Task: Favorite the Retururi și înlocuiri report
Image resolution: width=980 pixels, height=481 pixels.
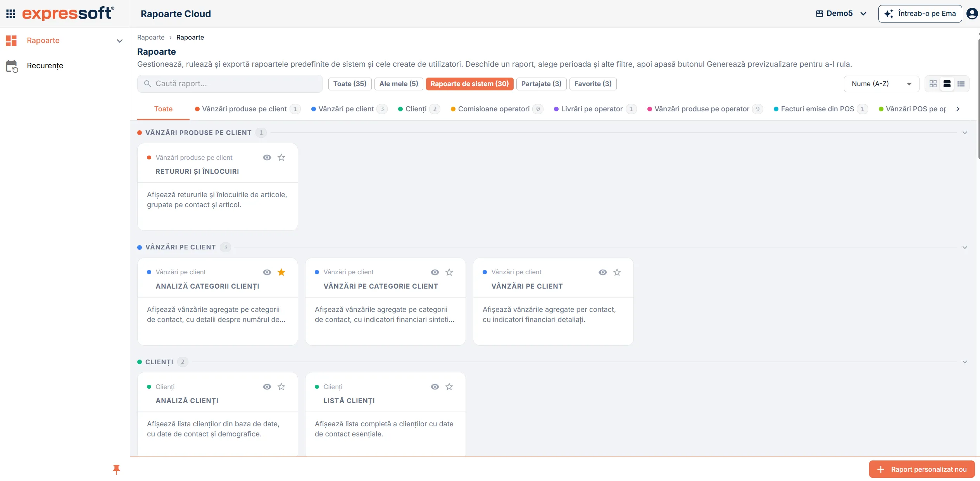Action: coord(281,157)
